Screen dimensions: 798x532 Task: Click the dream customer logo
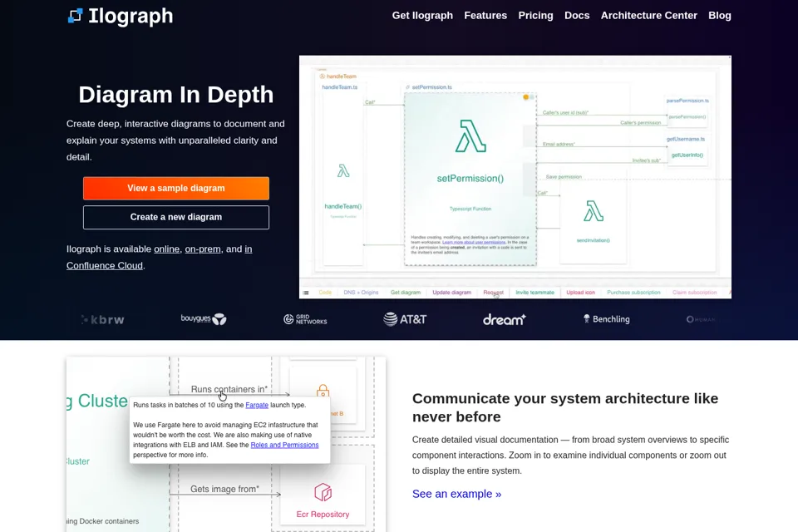[504, 319]
